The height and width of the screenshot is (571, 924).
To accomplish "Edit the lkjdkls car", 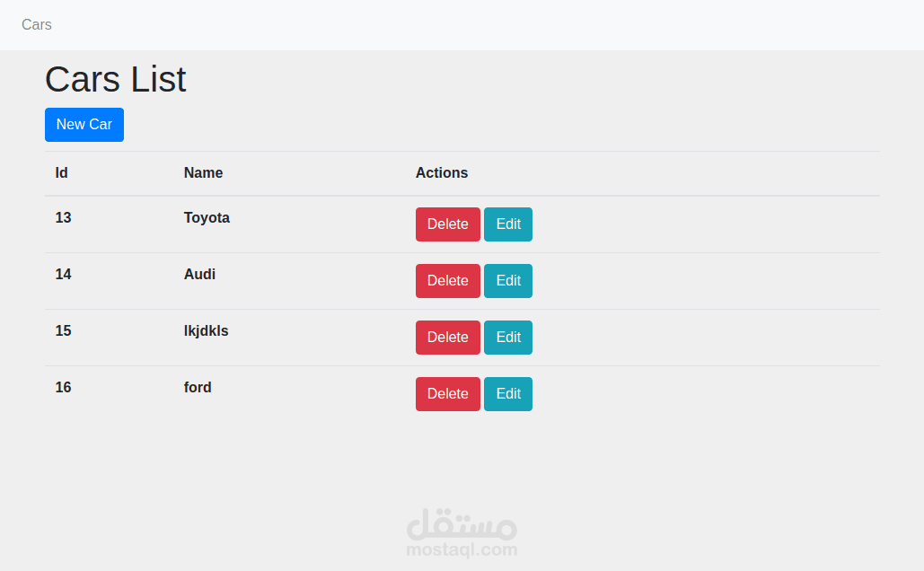I will (508, 338).
